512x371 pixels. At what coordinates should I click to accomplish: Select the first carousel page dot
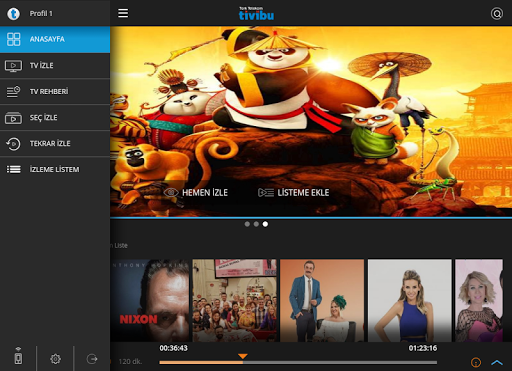click(247, 224)
